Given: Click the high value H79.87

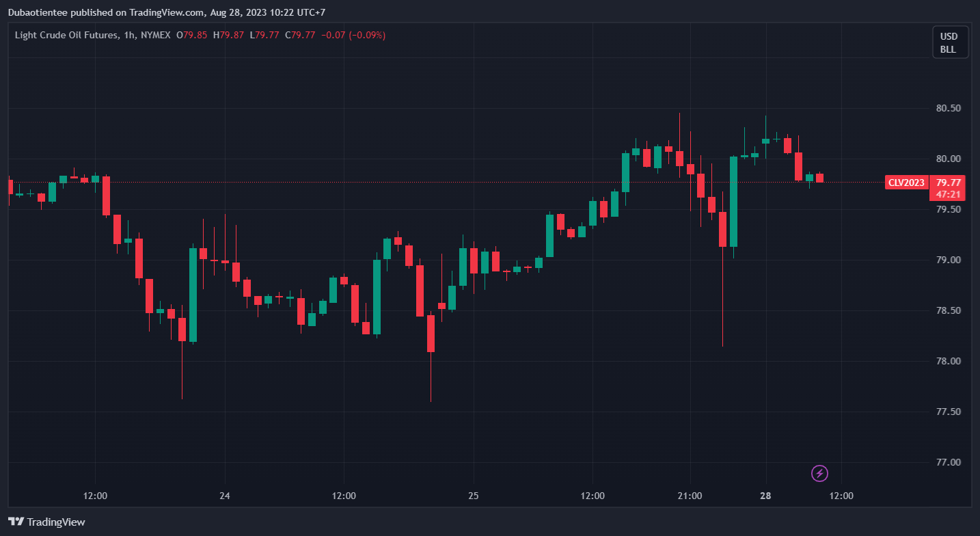Looking at the screenshot, I should [228, 35].
